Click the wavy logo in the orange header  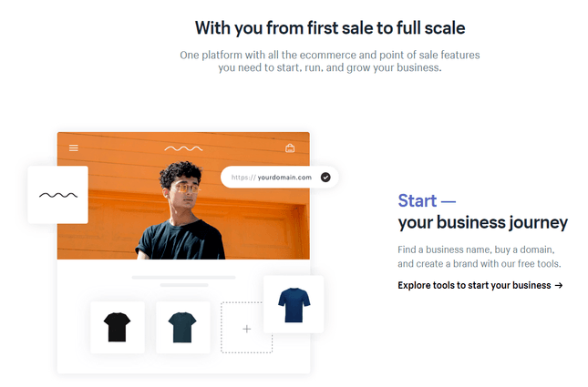point(183,148)
